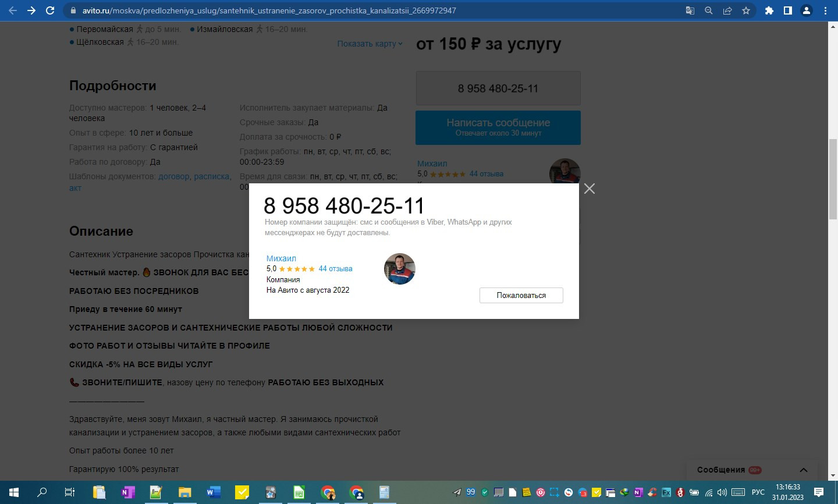Open Windows Start menu
This screenshot has width=838, height=504.
14,492
